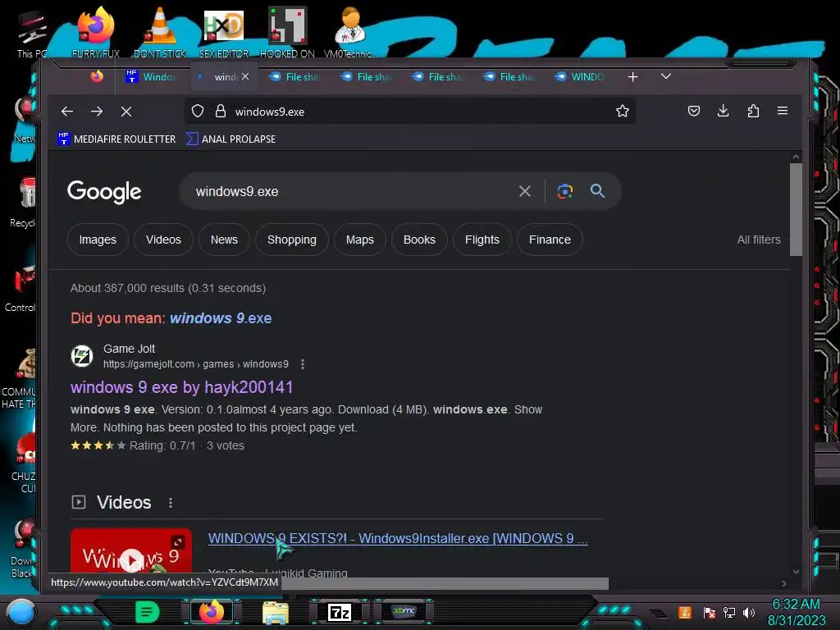Image resolution: width=840 pixels, height=630 pixels.
Task: Click the horizontal scrollbar thumb at bottom
Action: point(445,583)
